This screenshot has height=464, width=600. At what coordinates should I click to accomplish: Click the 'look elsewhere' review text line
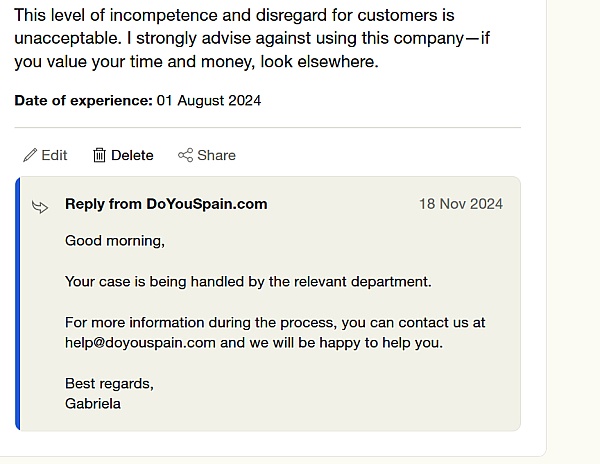[x=196, y=62]
